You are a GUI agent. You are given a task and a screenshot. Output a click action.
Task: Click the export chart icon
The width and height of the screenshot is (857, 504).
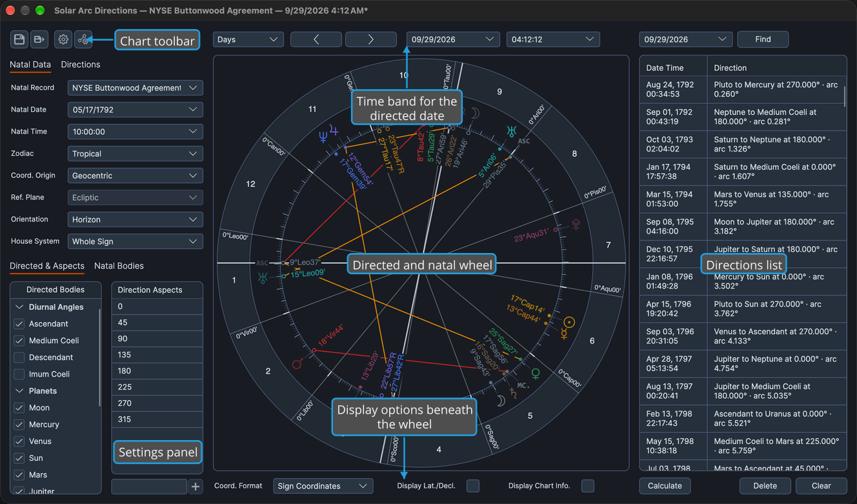click(x=39, y=39)
